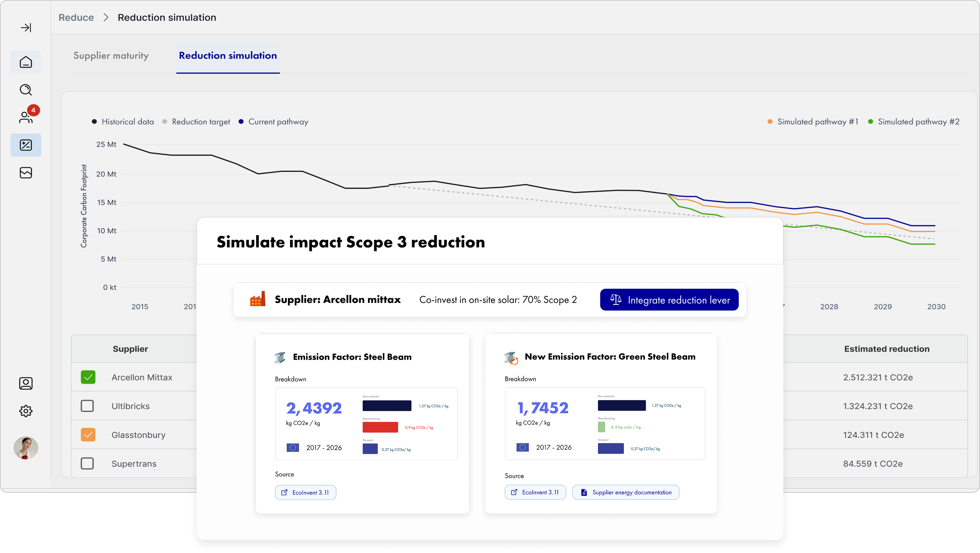Open the Home sidebar icon
The height and width of the screenshot is (553, 980).
point(26,62)
